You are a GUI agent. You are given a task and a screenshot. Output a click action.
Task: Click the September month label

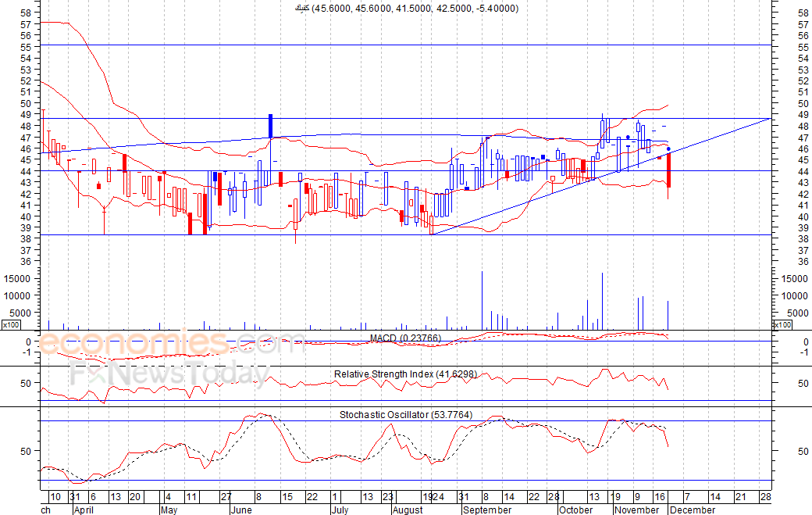pos(486,510)
